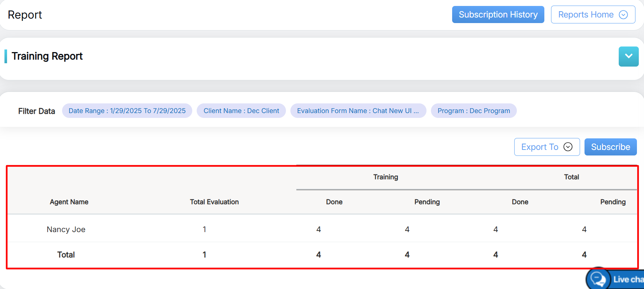Select the Client Name Dec Client chip

(241, 111)
